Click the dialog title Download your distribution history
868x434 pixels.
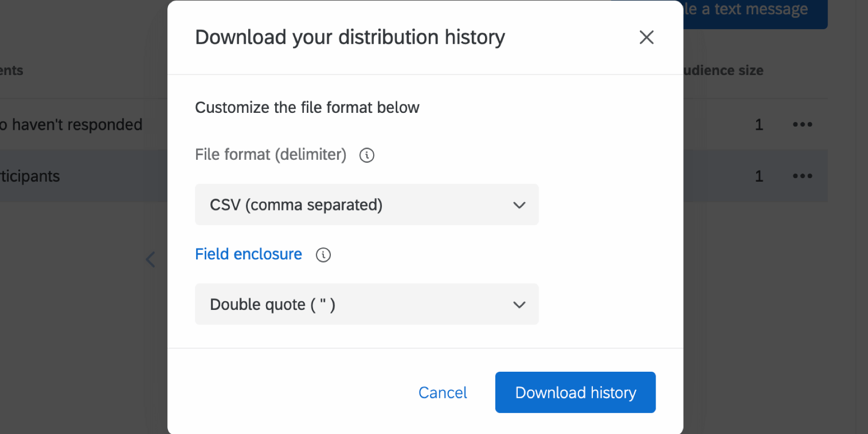coord(350,37)
